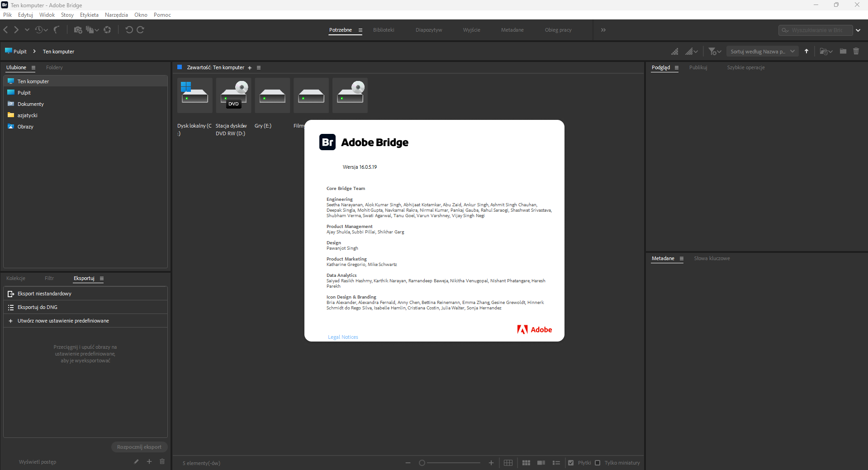Open the Ulubione panel menu icon
This screenshot has height=470, width=868.
(x=33, y=68)
